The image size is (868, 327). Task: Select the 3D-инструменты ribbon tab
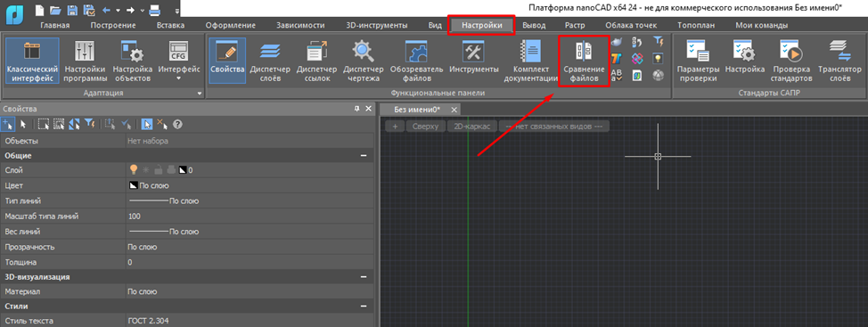pyautogui.click(x=376, y=26)
